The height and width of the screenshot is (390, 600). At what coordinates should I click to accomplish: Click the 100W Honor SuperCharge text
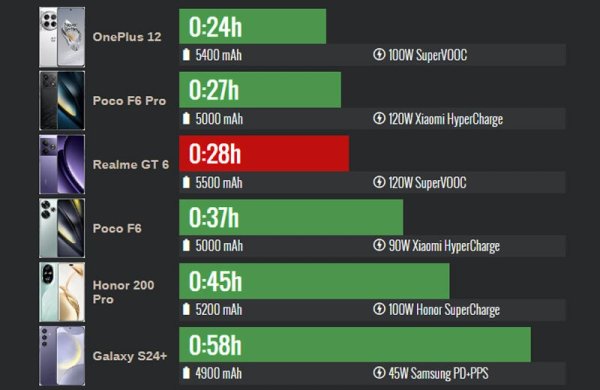[444, 309]
